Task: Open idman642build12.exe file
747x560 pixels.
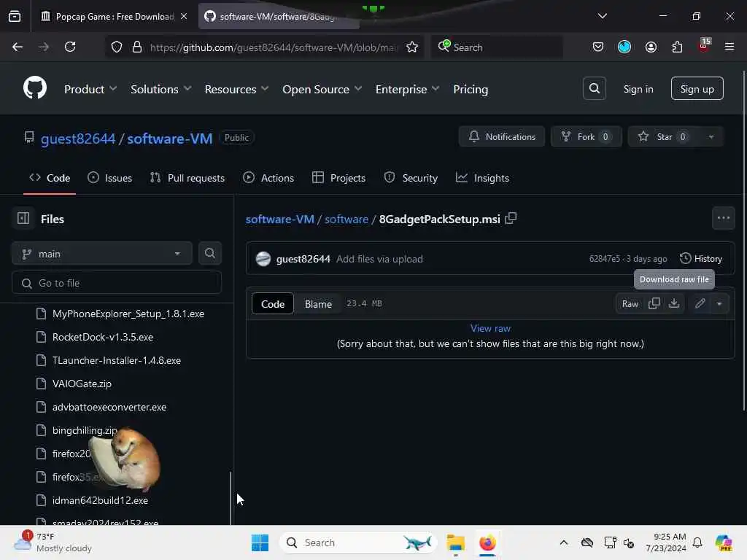Action: point(100,500)
